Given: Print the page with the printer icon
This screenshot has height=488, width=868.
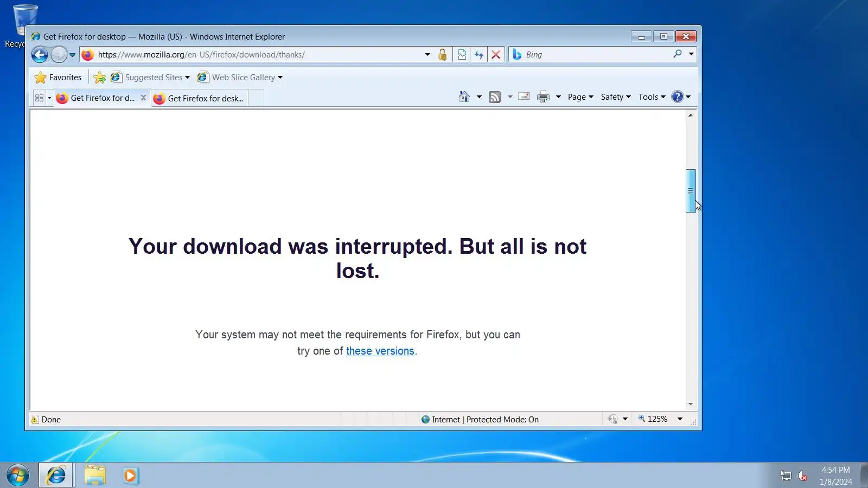Looking at the screenshot, I should click(543, 97).
